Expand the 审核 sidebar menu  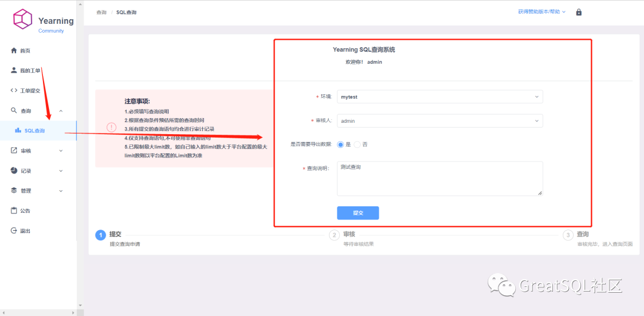pyautogui.click(x=61, y=151)
